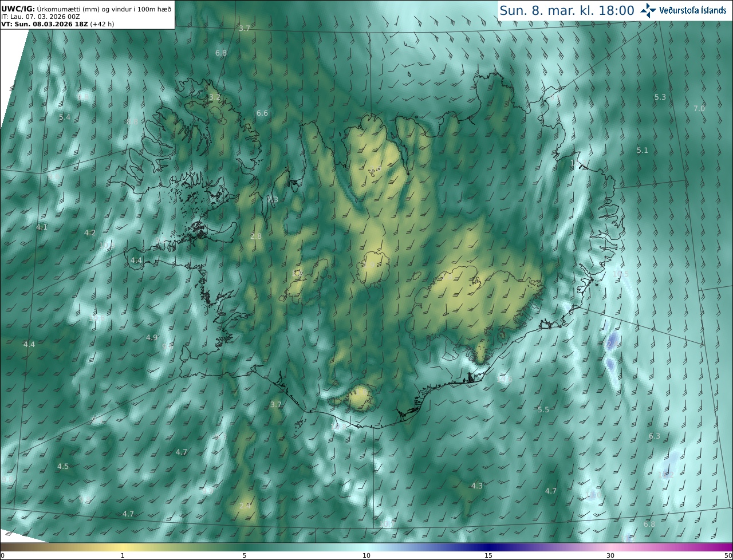Click the map value '4.2'

point(90,233)
